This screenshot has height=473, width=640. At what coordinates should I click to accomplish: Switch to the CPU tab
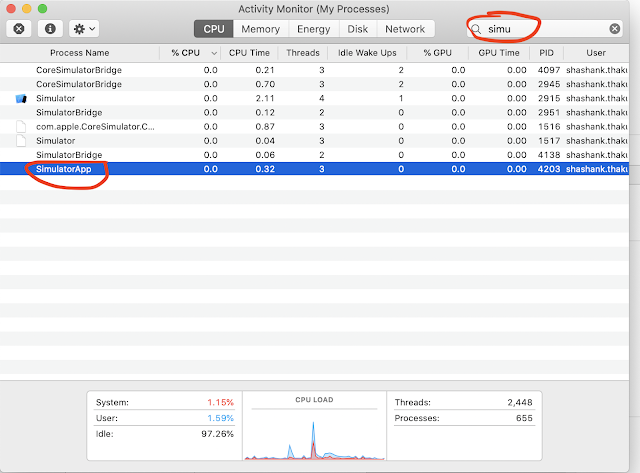pyautogui.click(x=213, y=29)
